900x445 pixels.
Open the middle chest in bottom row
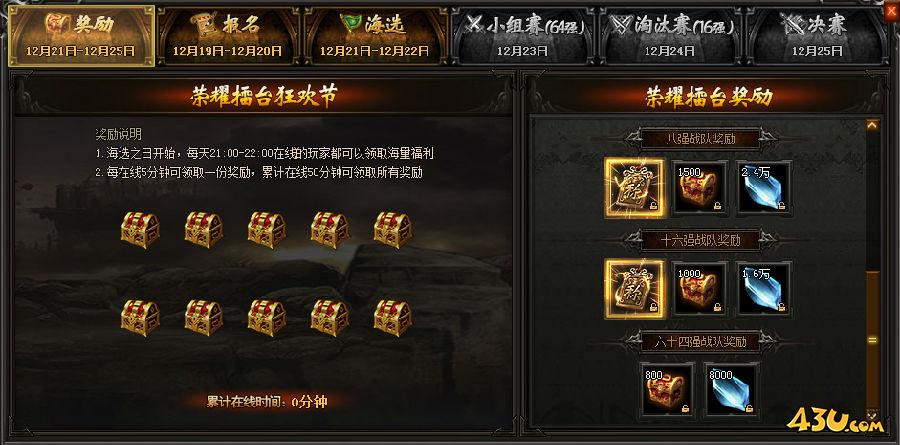(x=266, y=318)
